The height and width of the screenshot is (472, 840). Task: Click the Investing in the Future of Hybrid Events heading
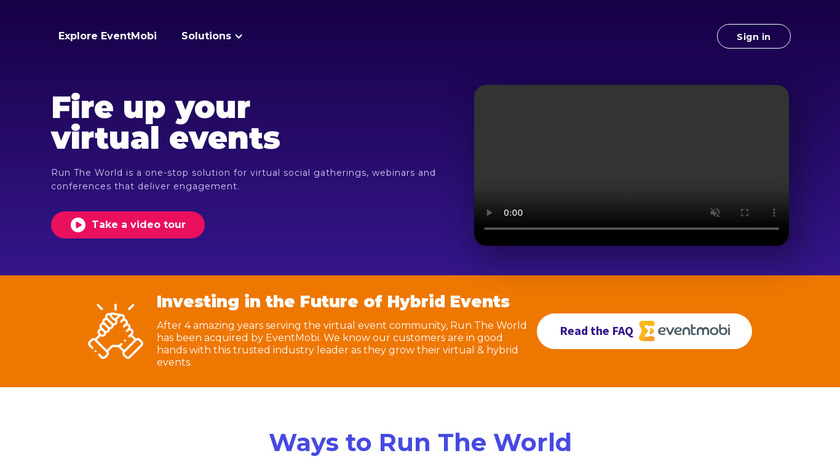(x=333, y=302)
